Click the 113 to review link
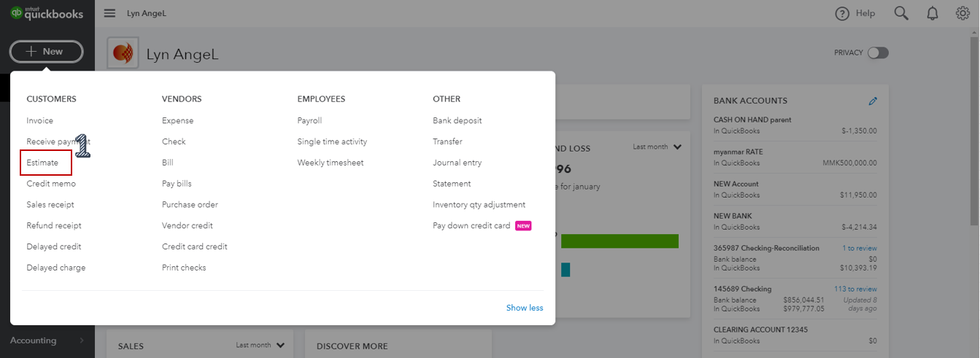The width and height of the screenshot is (980, 358). [x=856, y=289]
